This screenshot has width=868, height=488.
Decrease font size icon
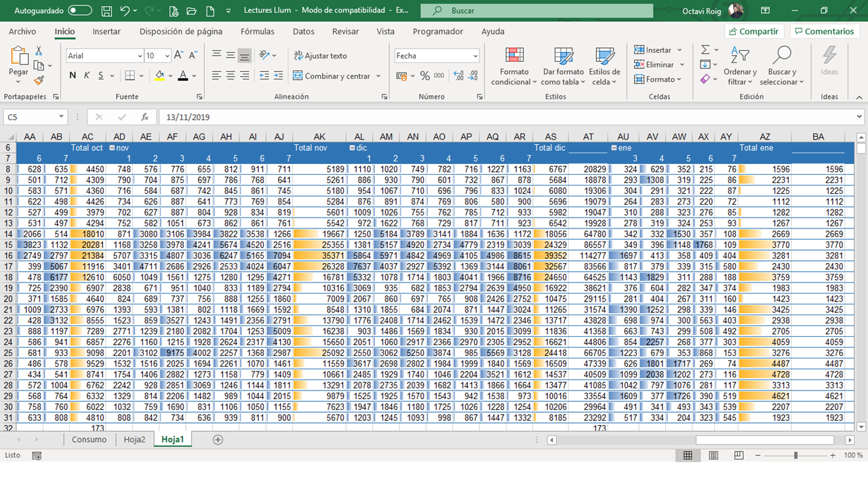coord(193,56)
